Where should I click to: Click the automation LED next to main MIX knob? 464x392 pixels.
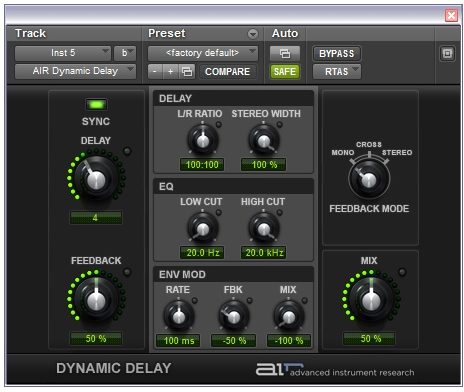pyautogui.click(x=402, y=272)
